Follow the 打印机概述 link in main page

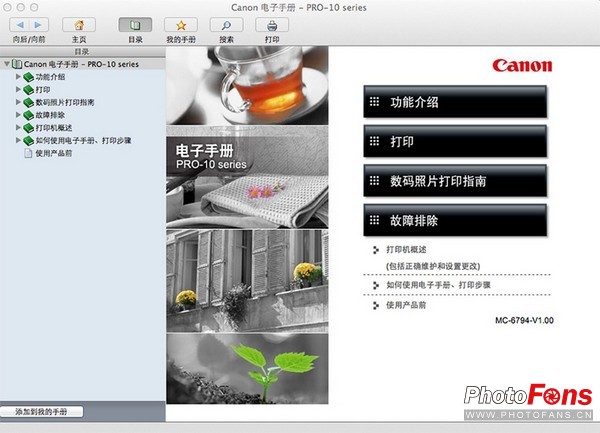tap(406, 249)
